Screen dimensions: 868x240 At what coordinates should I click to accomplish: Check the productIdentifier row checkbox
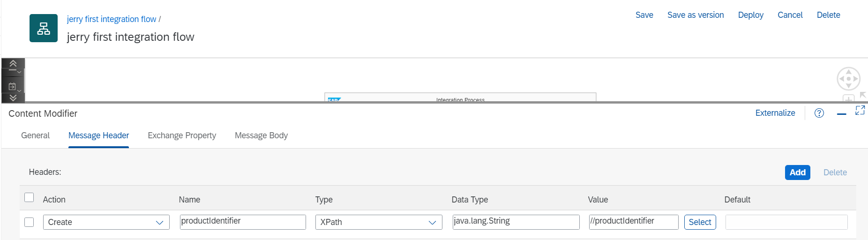[29, 222]
